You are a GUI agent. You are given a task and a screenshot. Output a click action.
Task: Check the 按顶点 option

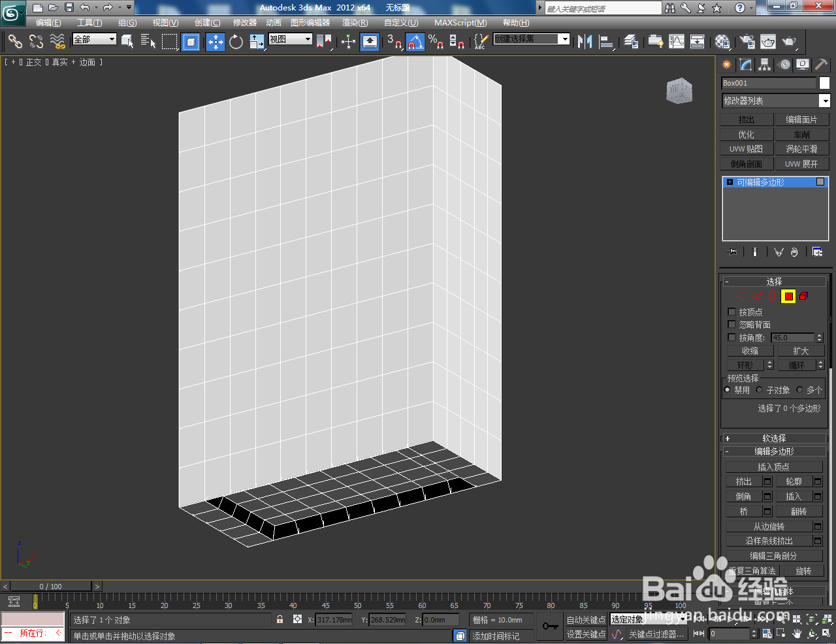(x=731, y=312)
